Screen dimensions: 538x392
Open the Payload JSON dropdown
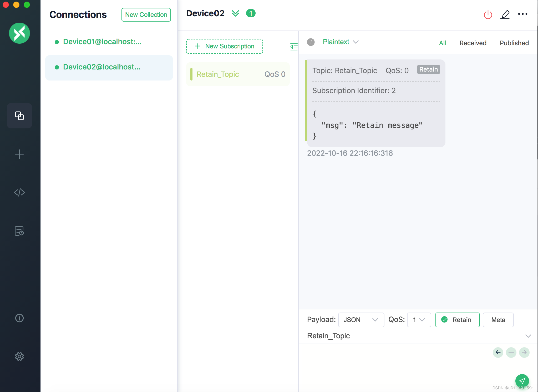361,320
